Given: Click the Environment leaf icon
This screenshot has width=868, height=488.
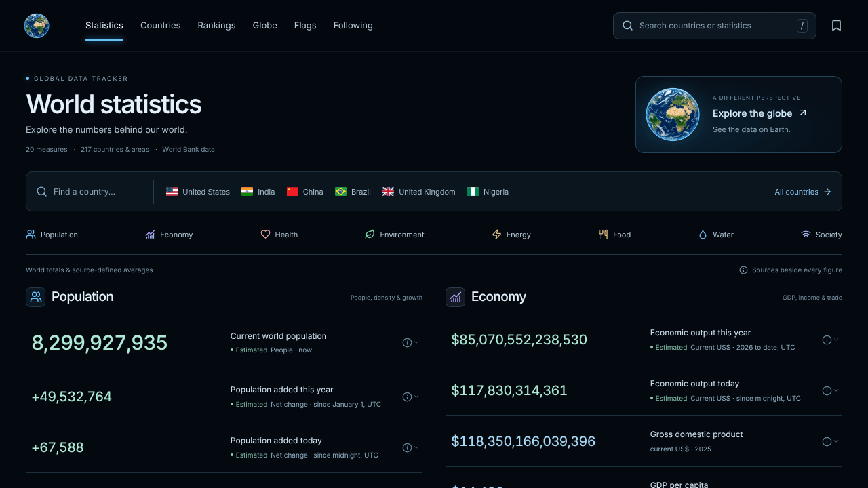Looking at the screenshot, I should click(370, 235).
